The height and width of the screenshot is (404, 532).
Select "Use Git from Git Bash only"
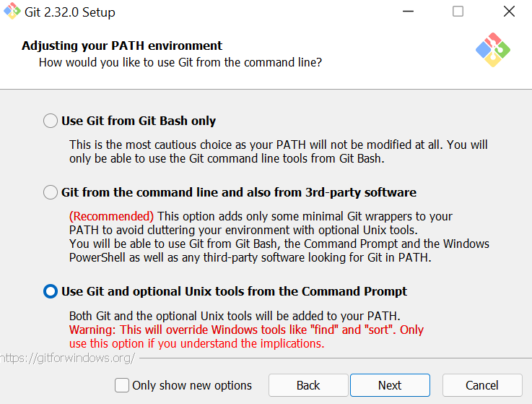pyautogui.click(x=51, y=121)
